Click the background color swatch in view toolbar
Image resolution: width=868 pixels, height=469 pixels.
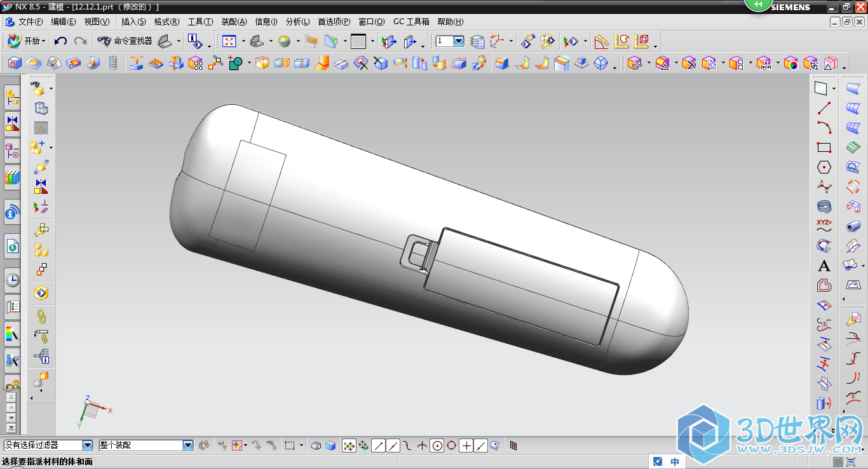click(358, 41)
